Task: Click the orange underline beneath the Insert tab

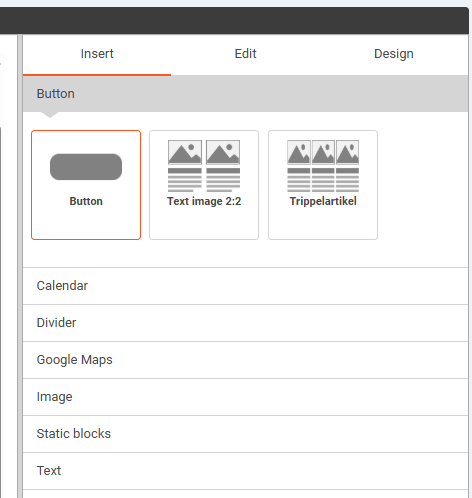Action: point(97,75)
